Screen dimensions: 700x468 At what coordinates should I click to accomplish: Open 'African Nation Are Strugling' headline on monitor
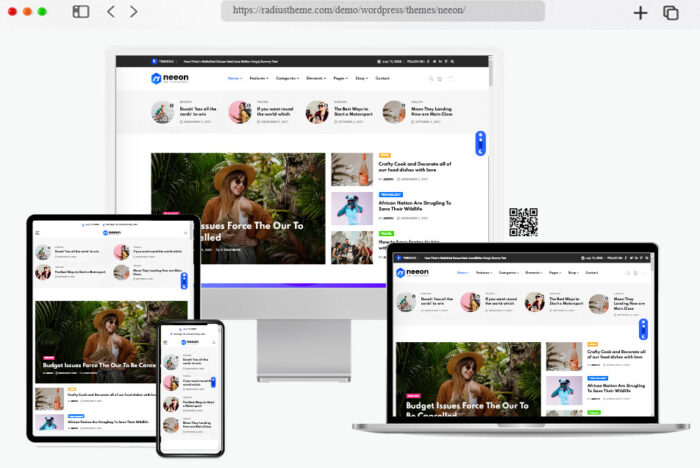point(415,206)
